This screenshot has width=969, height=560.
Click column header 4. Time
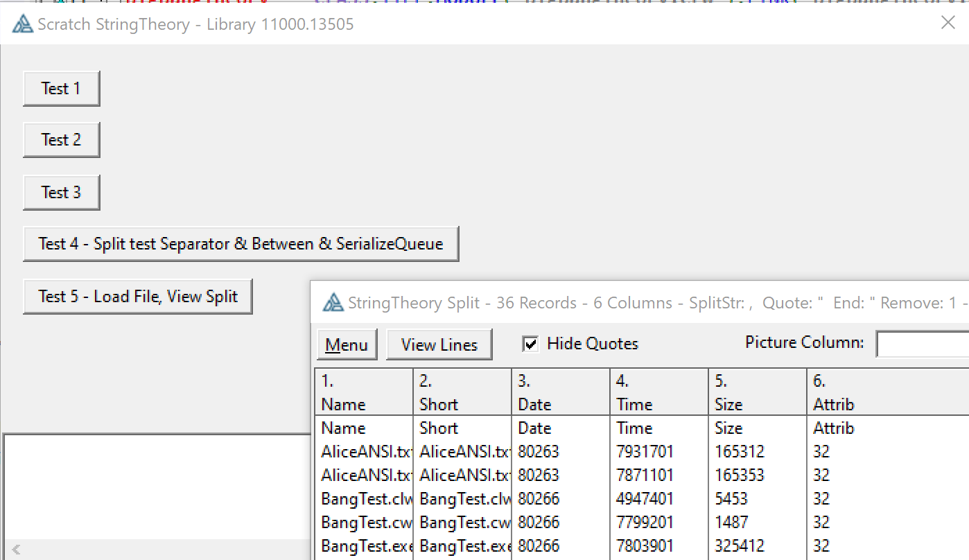click(660, 392)
